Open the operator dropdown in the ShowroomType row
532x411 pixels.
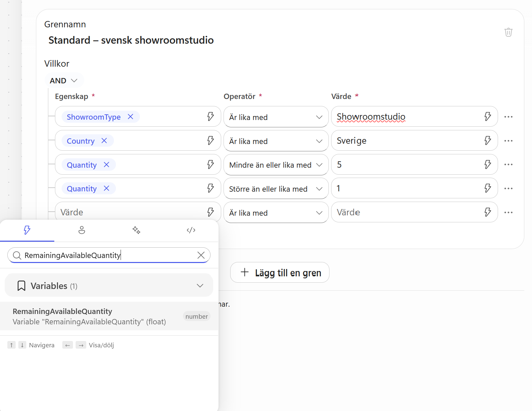click(276, 117)
